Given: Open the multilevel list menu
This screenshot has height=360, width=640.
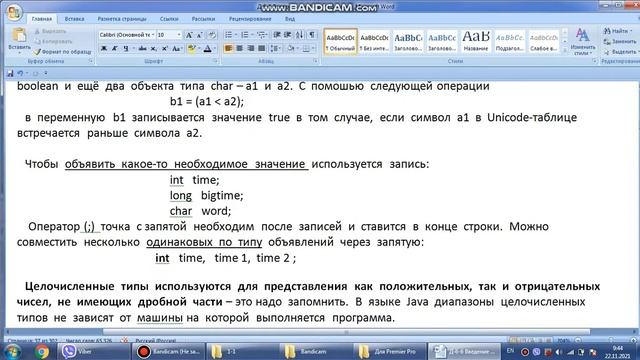Looking at the screenshot, I should [262, 35].
